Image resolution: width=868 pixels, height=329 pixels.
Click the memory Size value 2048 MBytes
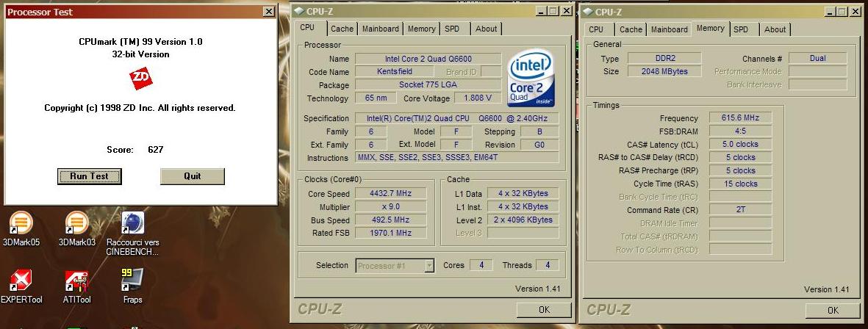(x=664, y=71)
